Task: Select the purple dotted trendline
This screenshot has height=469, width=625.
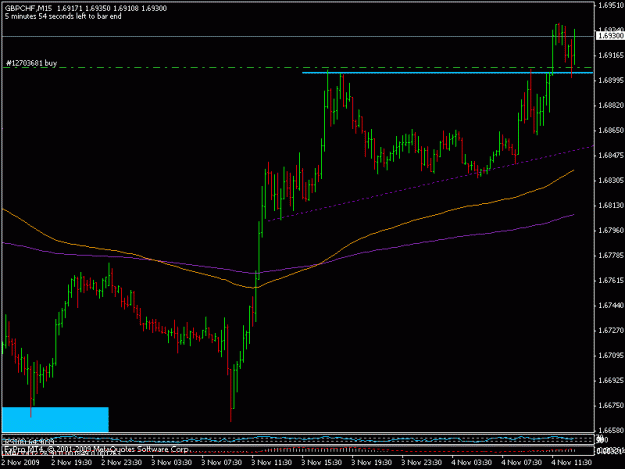Action: tap(430, 184)
